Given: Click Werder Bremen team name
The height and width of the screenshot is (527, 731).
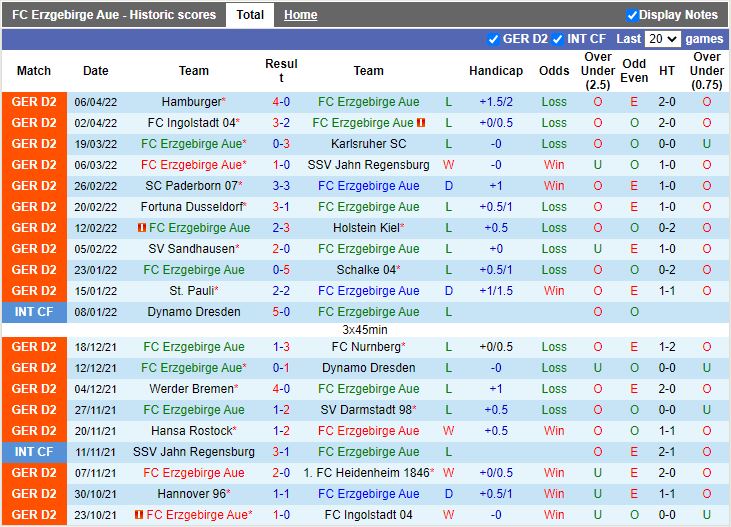Looking at the screenshot, I should pos(192,388).
